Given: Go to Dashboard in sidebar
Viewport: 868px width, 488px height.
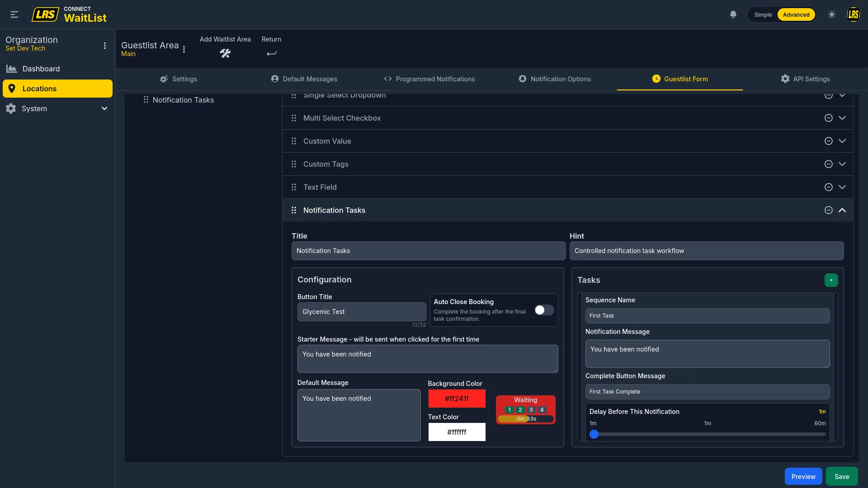Looking at the screenshot, I should pyautogui.click(x=57, y=69).
